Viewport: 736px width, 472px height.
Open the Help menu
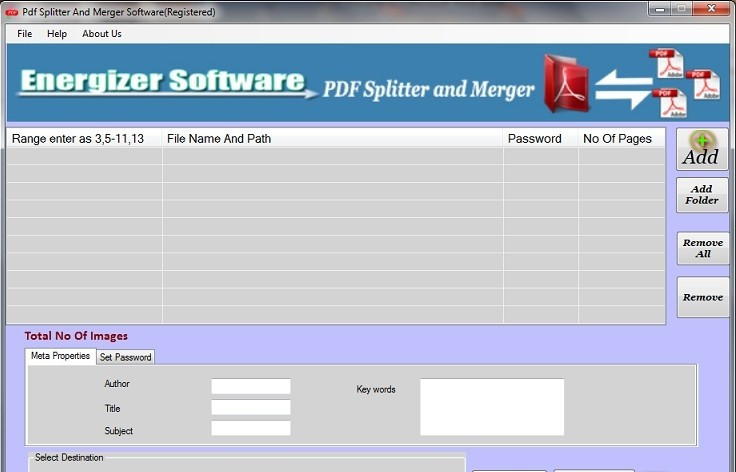[57, 34]
